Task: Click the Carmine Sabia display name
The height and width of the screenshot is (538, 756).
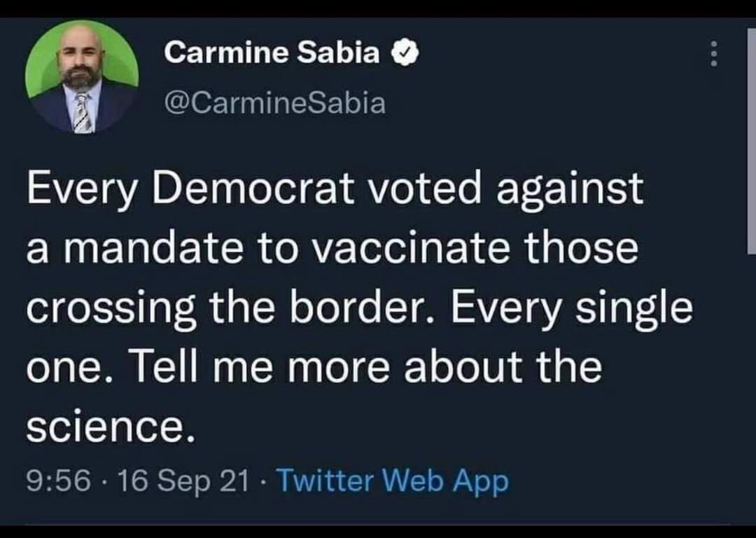Action: 272,53
